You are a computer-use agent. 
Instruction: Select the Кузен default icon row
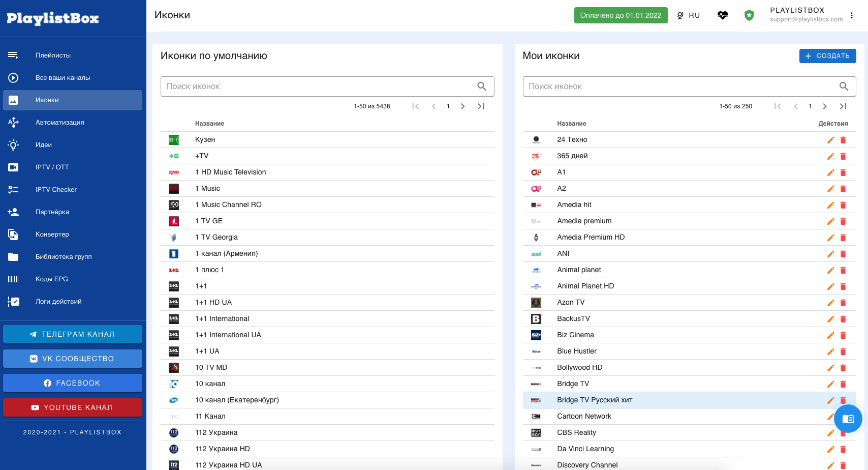[x=327, y=140]
